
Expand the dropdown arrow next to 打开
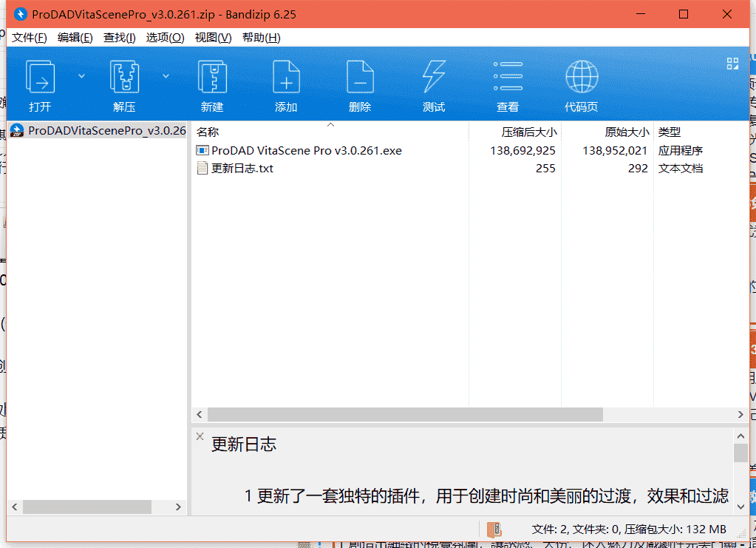[x=81, y=76]
